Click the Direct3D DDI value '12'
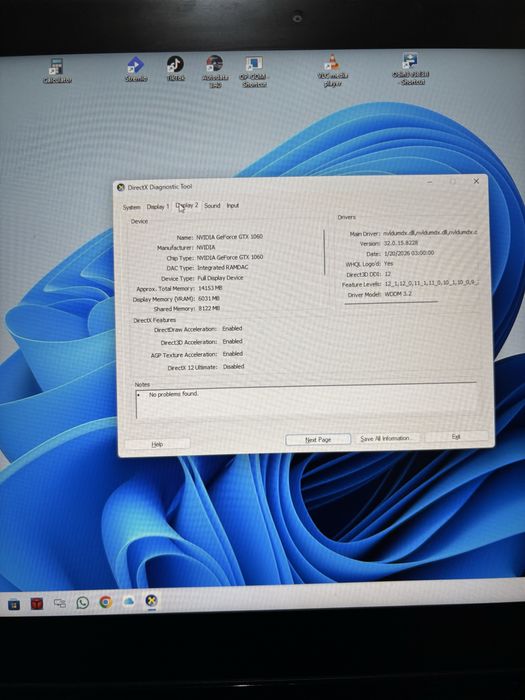 388,274
